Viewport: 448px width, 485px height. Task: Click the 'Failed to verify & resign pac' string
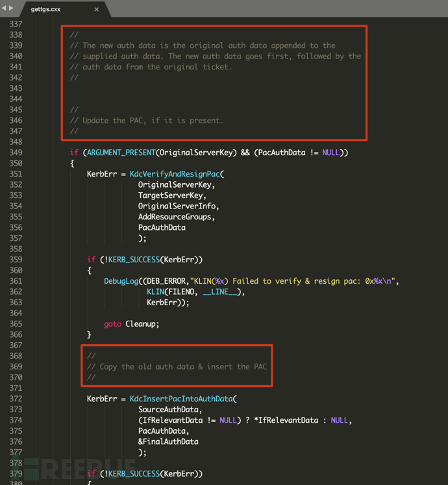click(292, 281)
